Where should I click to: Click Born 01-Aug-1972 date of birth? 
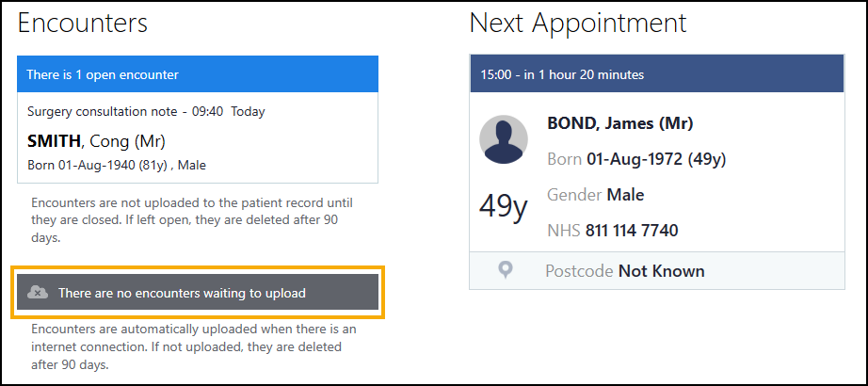pyautogui.click(x=636, y=159)
